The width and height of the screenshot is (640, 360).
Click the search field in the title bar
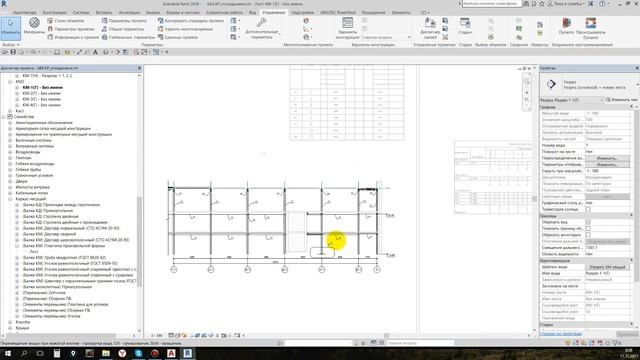(491, 4)
